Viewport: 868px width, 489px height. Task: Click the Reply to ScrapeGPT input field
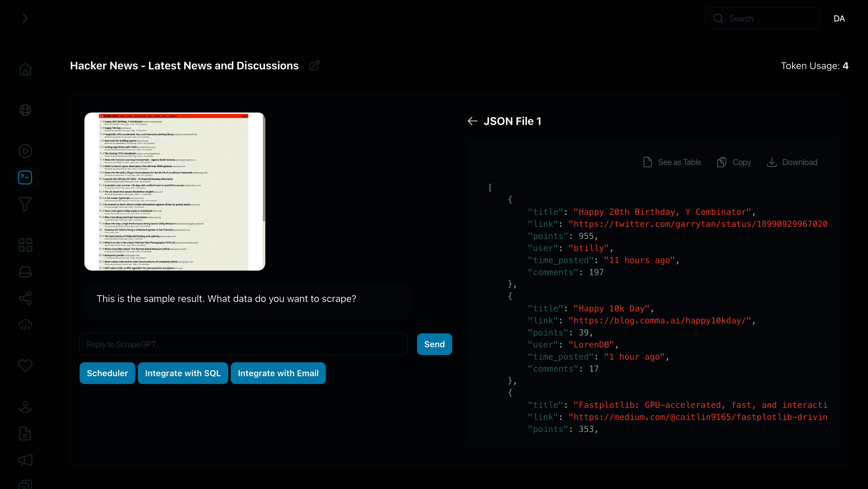243,344
